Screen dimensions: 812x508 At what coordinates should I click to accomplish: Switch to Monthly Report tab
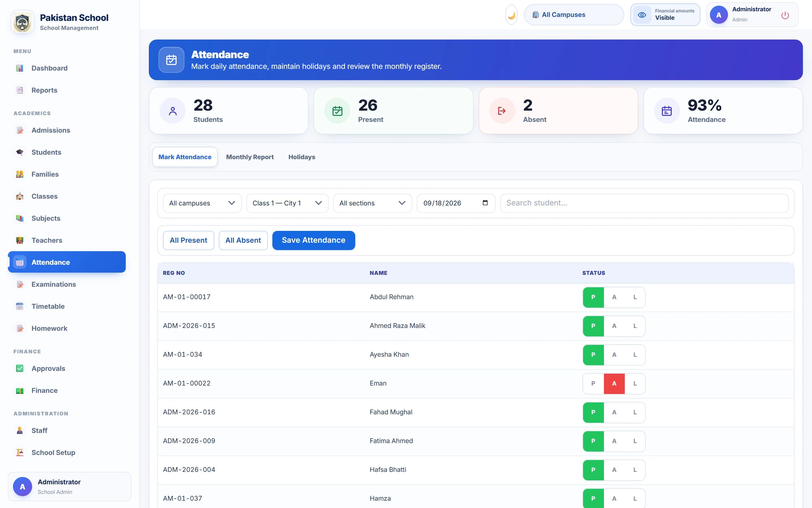[250, 157]
